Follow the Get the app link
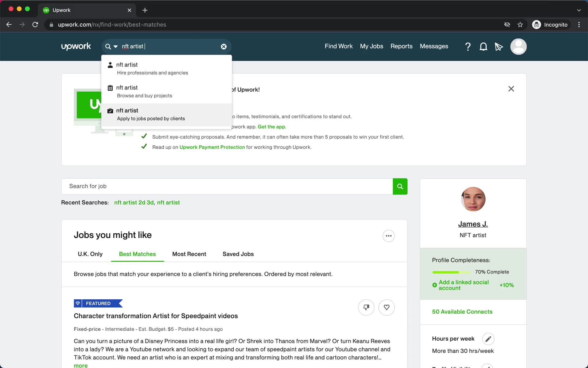Viewport: 588px width, 368px height. [x=272, y=127]
